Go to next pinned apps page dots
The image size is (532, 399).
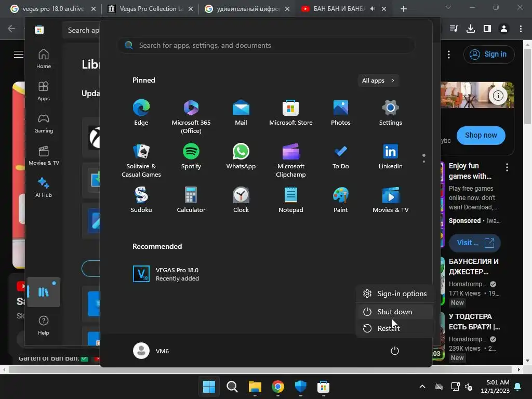(x=424, y=158)
